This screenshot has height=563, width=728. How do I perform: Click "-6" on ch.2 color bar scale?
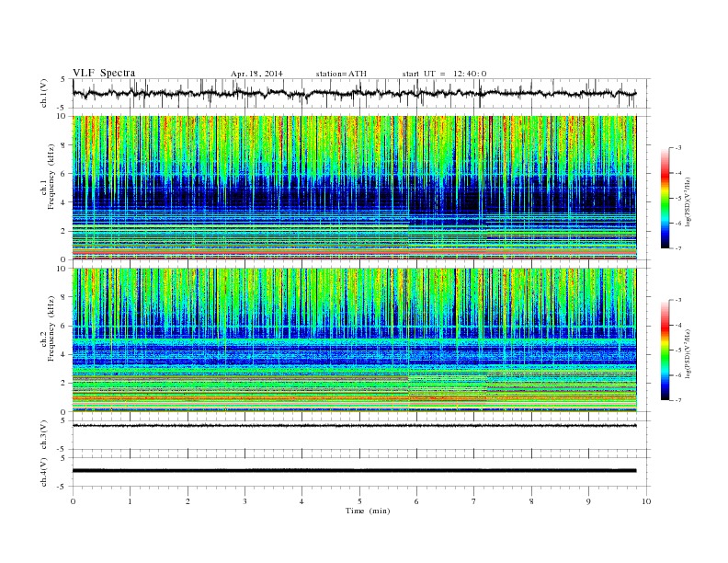(678, 375)
